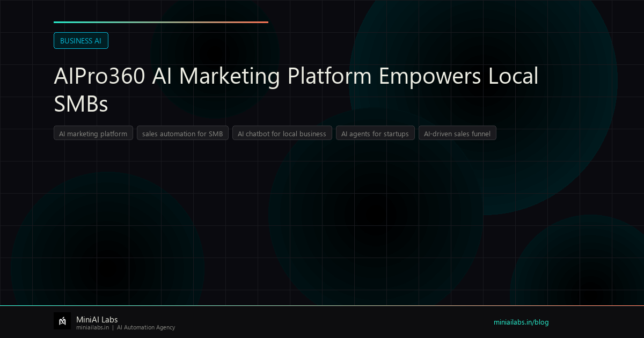Click the MiniAI Labs logo icon

[62, 321]
